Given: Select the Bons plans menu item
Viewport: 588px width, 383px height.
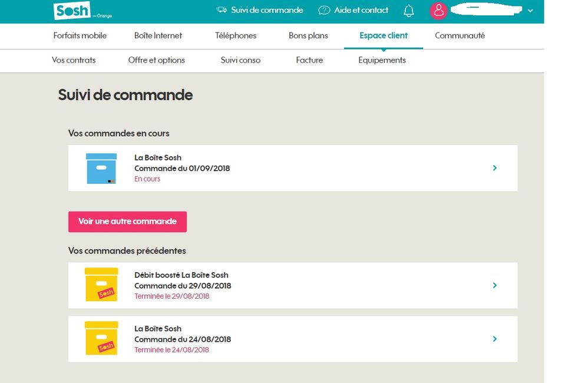Looking at the screenshot, I should [x=308, y=36].
